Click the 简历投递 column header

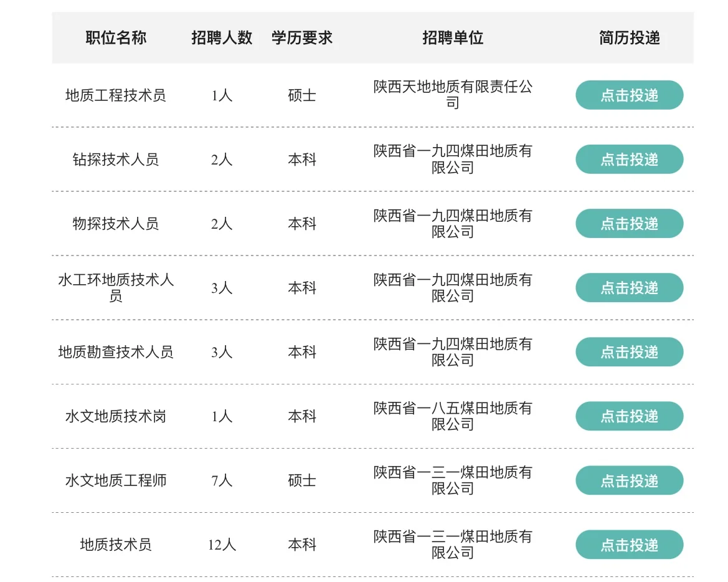(629, 37)
